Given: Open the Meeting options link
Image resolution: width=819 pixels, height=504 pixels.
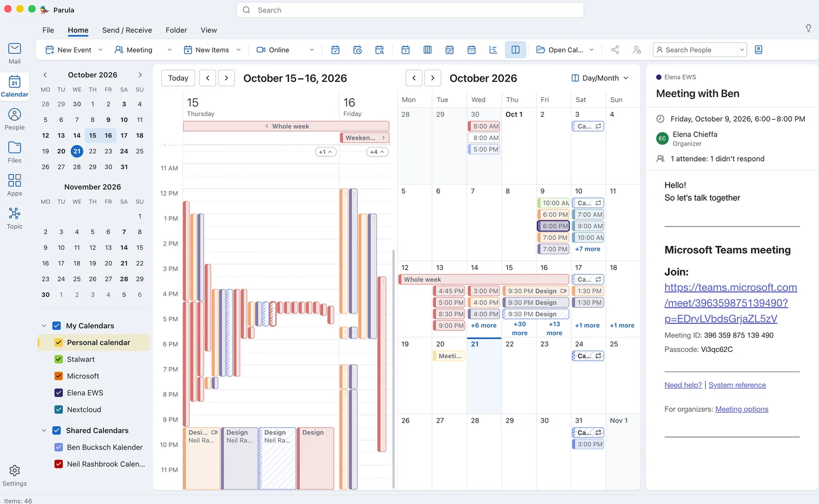Looking at the screenshot, I should tap(742, 409).
